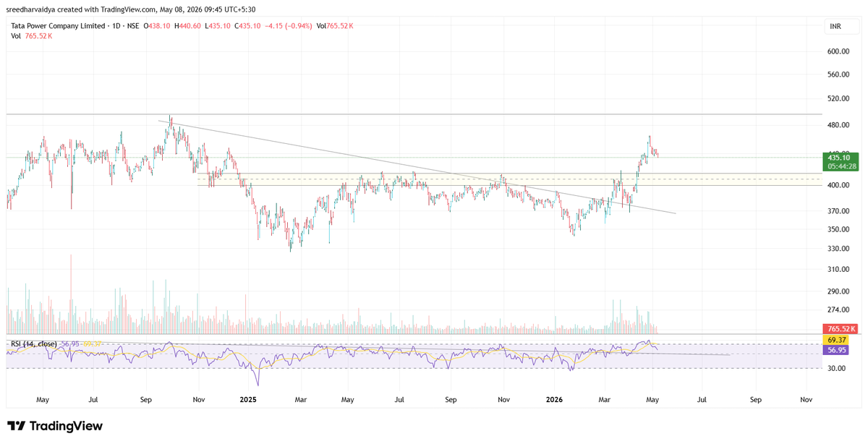Click the yellow 69.37 RSI axis label
The image size is (868, 444).
click(x=836, y=339)
